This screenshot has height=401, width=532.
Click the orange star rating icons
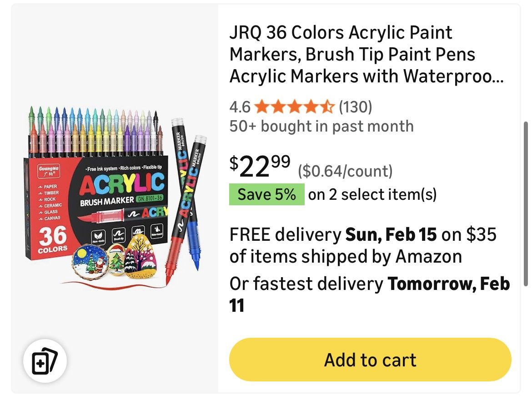pyautogui.click(x=295, y=107)
